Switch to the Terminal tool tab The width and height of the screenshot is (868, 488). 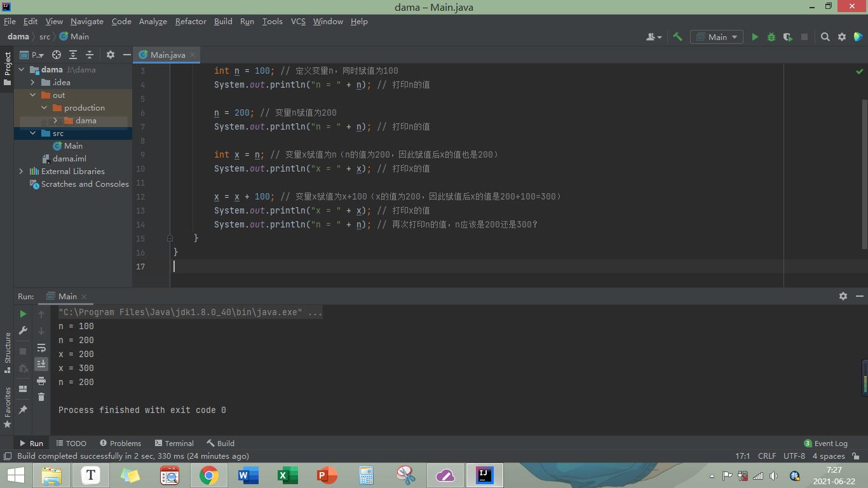[173, 443]
